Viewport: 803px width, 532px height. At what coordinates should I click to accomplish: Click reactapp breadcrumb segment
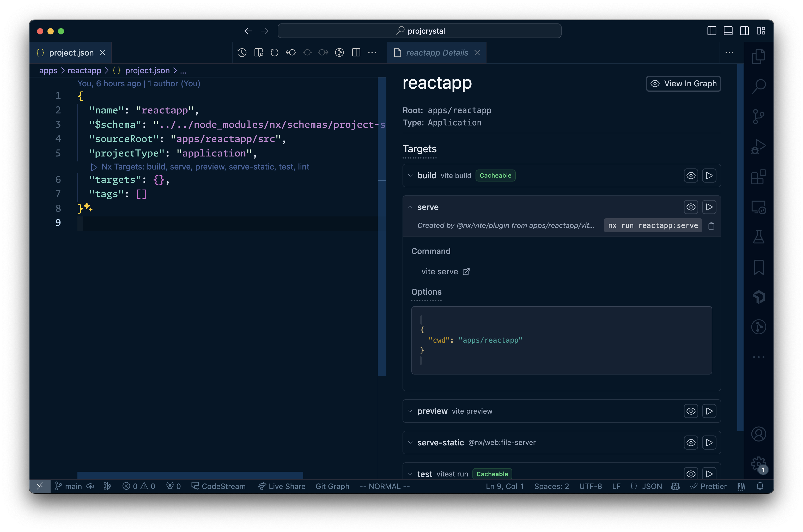[x=84, y=70]
